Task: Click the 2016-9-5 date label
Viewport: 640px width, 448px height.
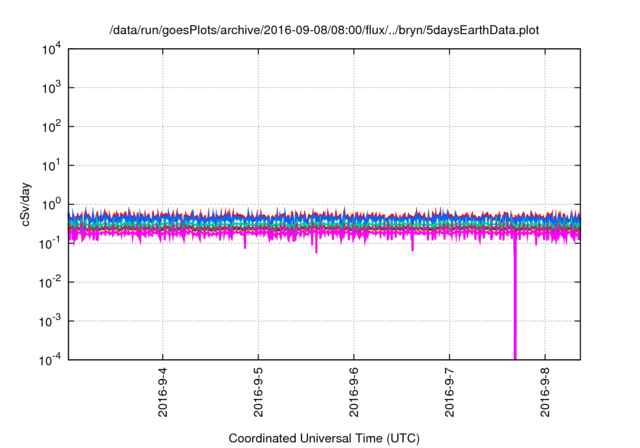Action: (x=258, y=392)
